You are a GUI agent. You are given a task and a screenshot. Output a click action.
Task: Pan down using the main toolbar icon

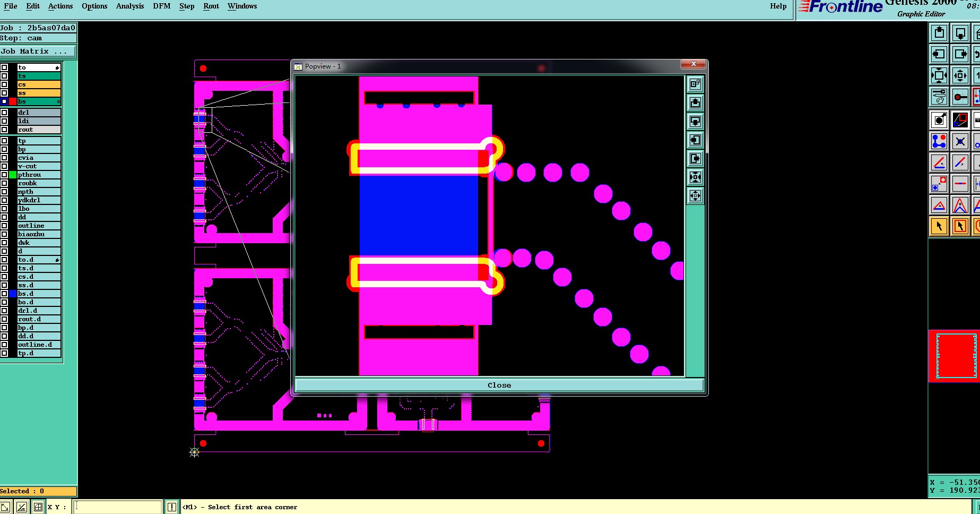tap(960, 33)
